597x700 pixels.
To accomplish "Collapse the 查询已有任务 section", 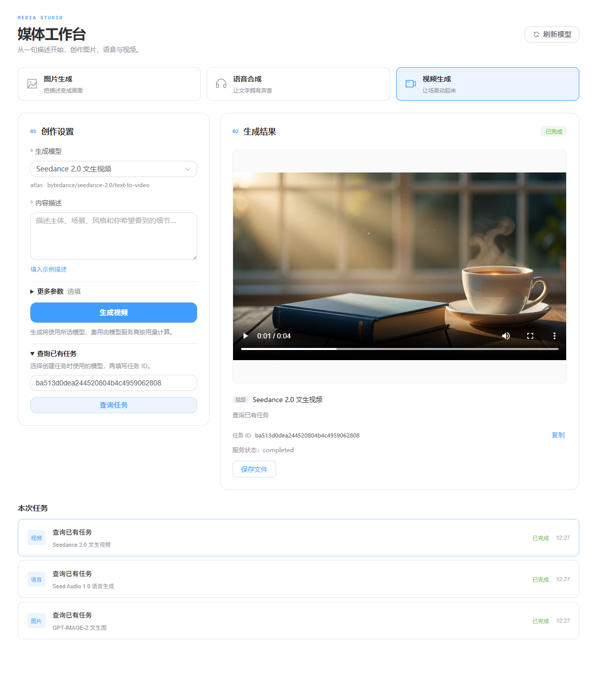I will 54,354.
